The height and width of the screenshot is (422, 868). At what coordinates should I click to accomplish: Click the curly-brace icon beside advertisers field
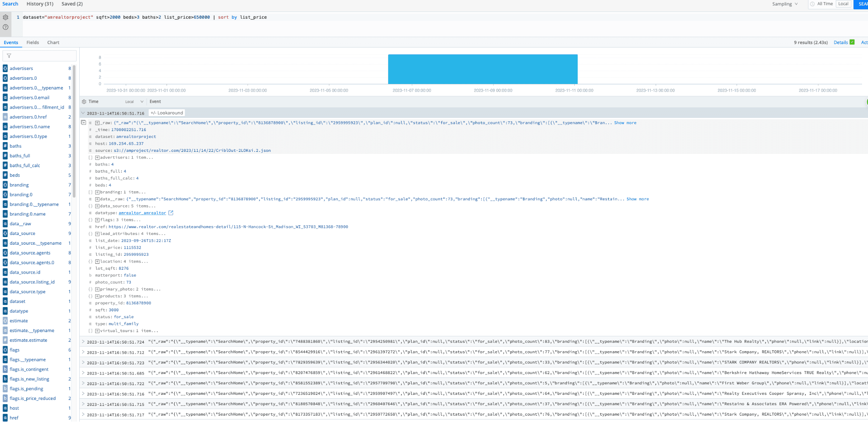pyautogui.click(x=5, y=68)
